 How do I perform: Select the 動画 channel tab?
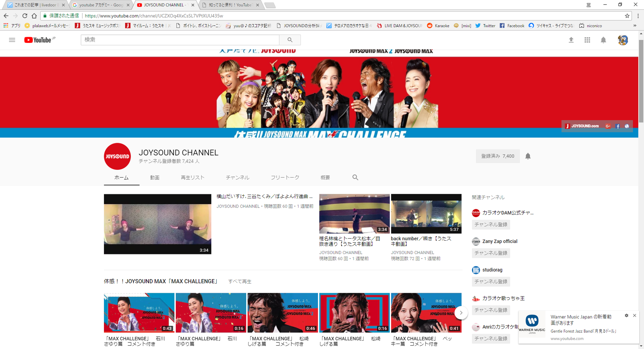(155, 178)
